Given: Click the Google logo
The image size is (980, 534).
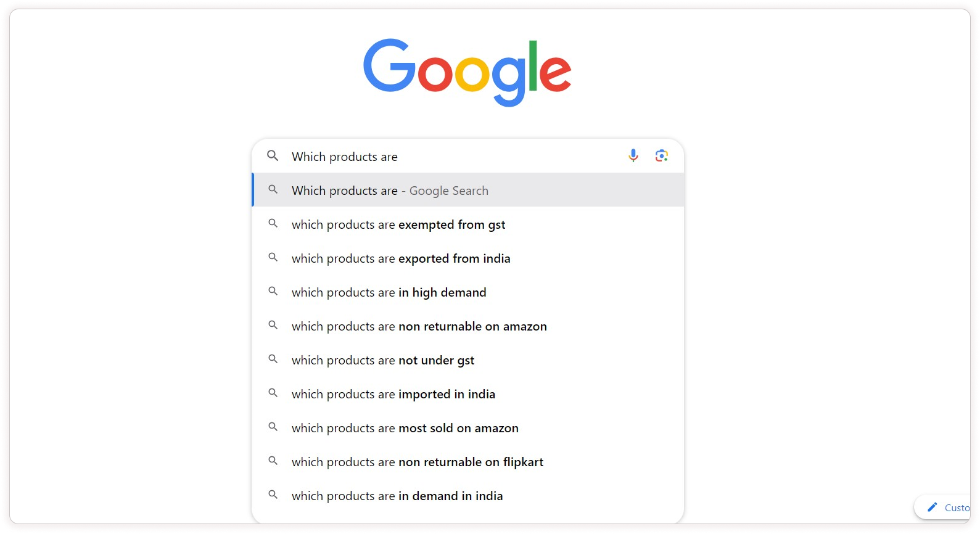Looking at the screenshot, I should [x=467, y=71].
